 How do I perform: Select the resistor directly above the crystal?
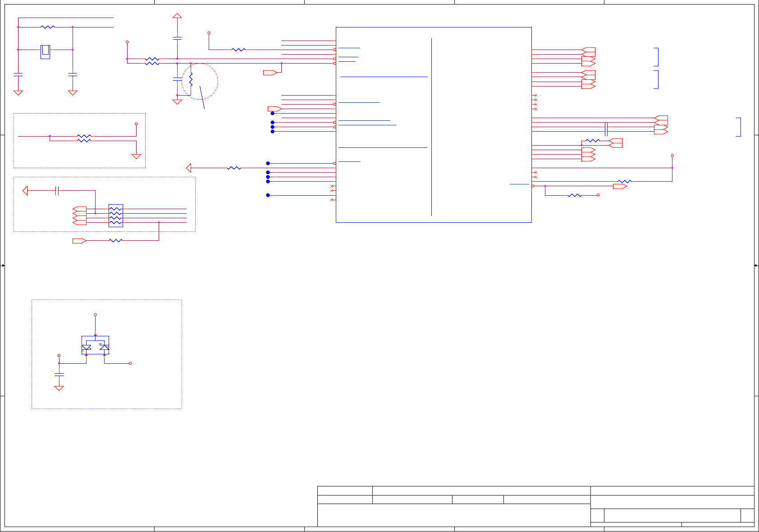coord(48,27)
